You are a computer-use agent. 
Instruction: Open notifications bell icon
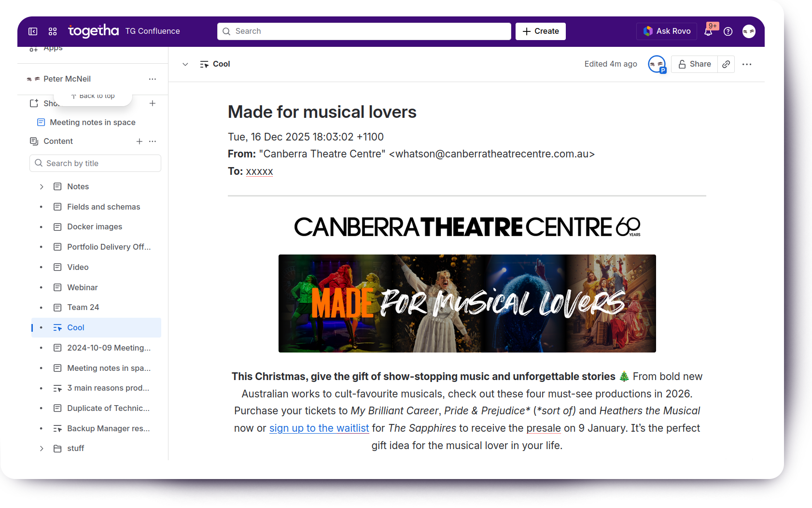(708, 31)
